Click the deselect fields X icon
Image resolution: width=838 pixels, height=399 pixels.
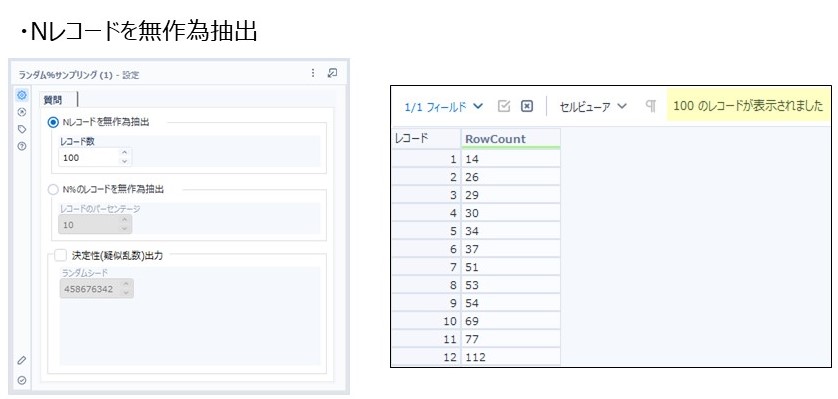(527, 106)
